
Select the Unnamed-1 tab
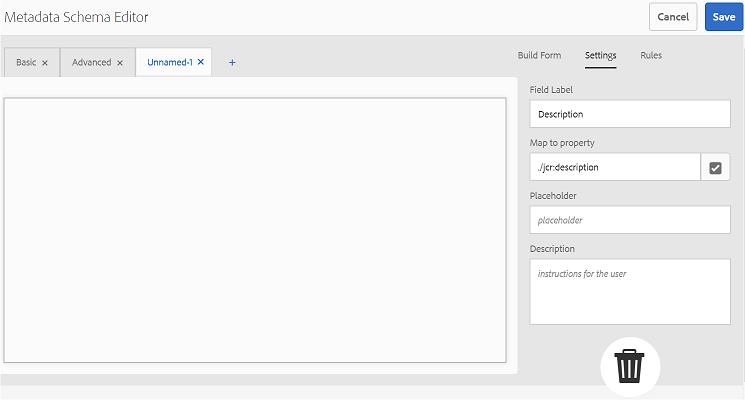tap(169, 62)
